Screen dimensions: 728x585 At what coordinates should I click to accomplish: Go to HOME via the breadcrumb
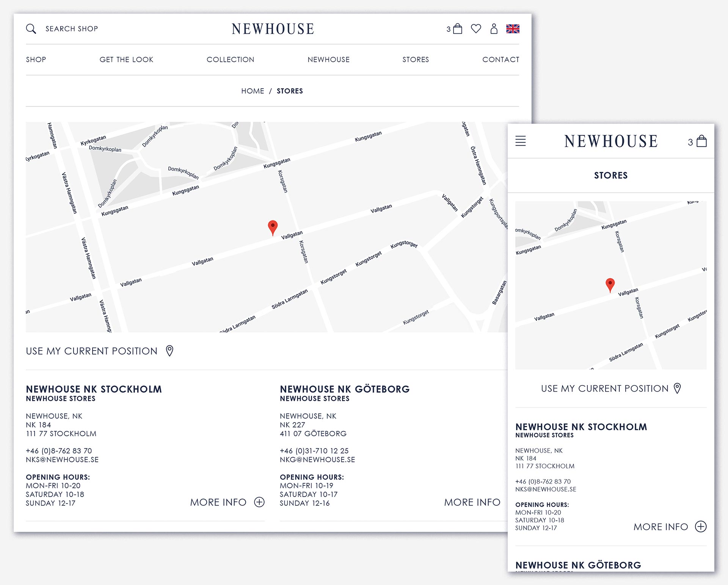point(253,91)
